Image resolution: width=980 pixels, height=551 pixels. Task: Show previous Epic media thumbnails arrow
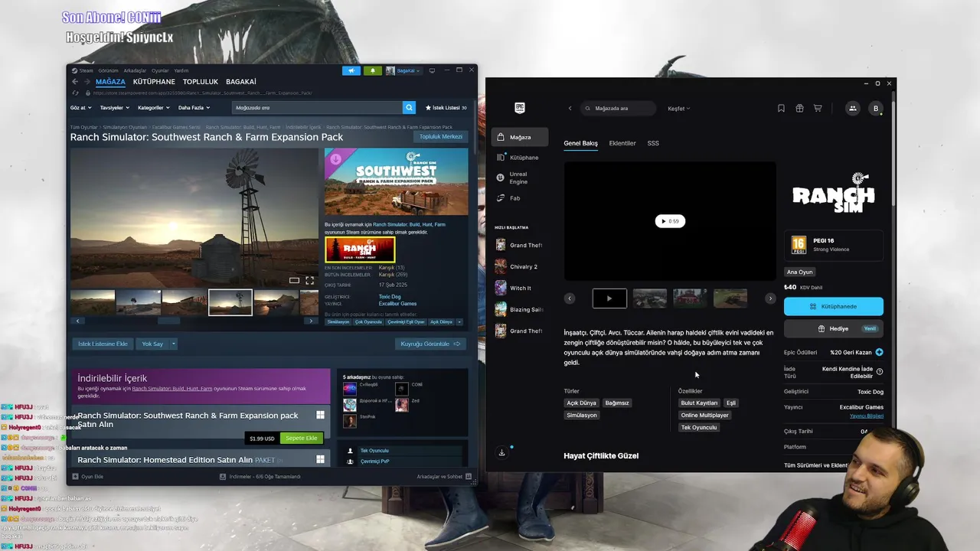(x=570, y=298)
